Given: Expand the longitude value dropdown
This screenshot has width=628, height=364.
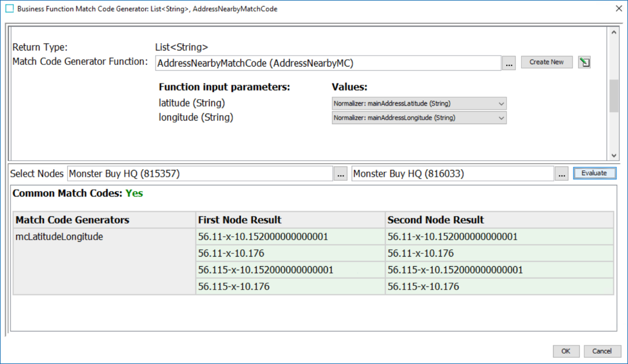Looking at the screenshot, I should point(501,118).
